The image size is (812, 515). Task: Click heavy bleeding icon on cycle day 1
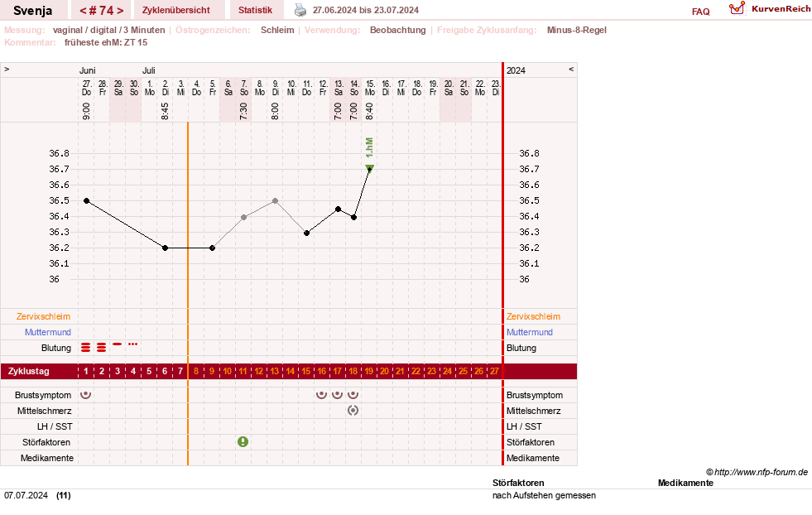click(x=86, y=347)
